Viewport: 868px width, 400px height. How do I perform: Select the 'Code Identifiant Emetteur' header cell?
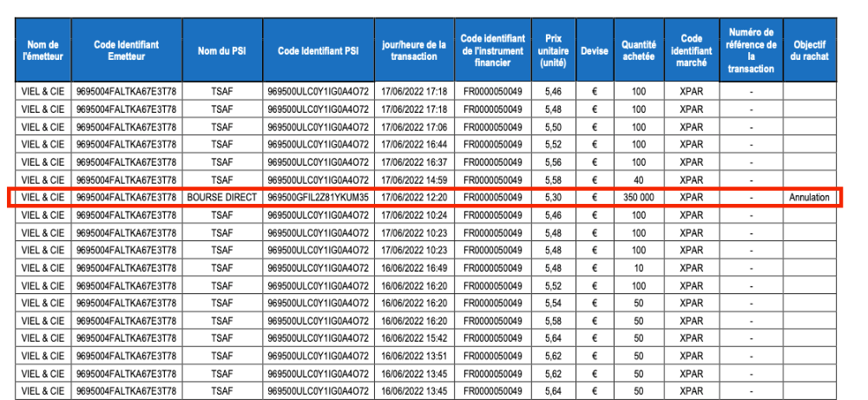(x=127, y=50)
